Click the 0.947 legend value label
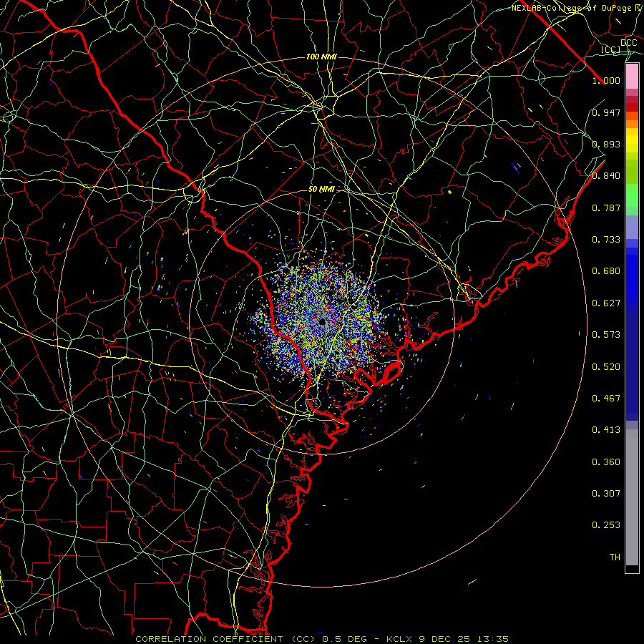Image resolution: width=644 pixels, height=644 pixels. tap(606, 112)
